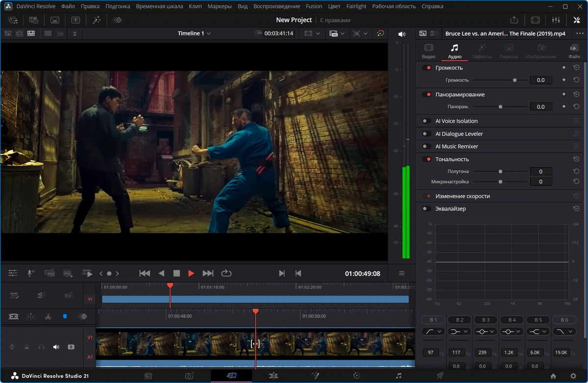588x383 pixels.
Task: Open AI Voice Isolation settings expander
Action: click(x=576, y=121)
